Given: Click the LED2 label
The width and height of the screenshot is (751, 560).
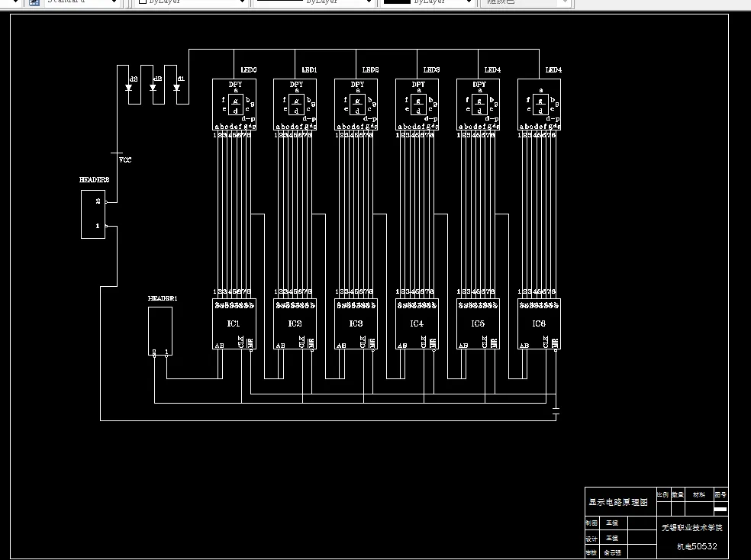Looking at the screenshot, I should (370, 70).
